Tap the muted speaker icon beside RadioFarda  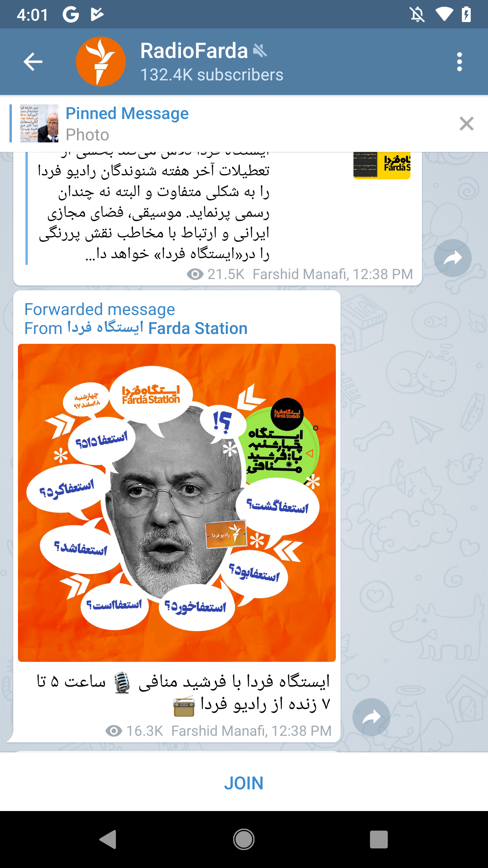260,51
